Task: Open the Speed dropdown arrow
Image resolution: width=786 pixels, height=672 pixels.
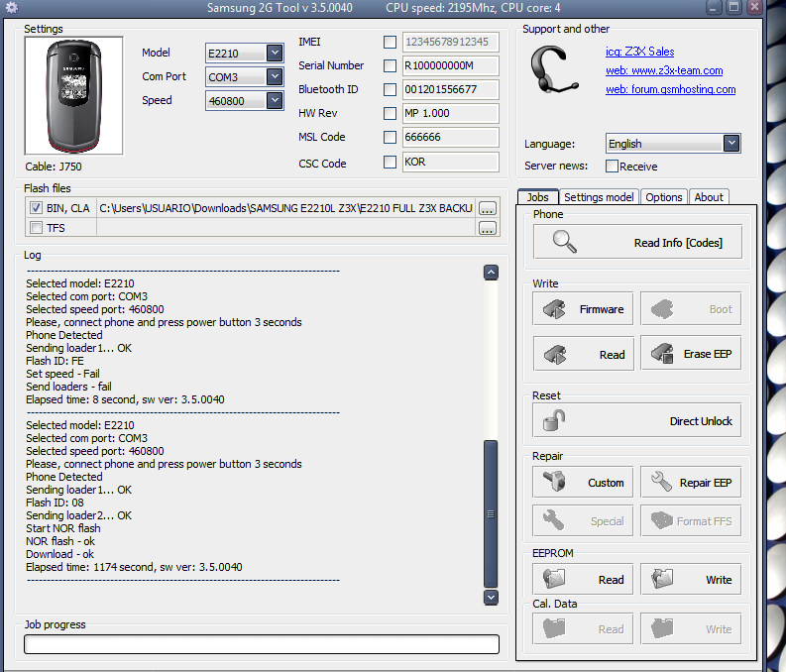Action: (x=275, y=100)
